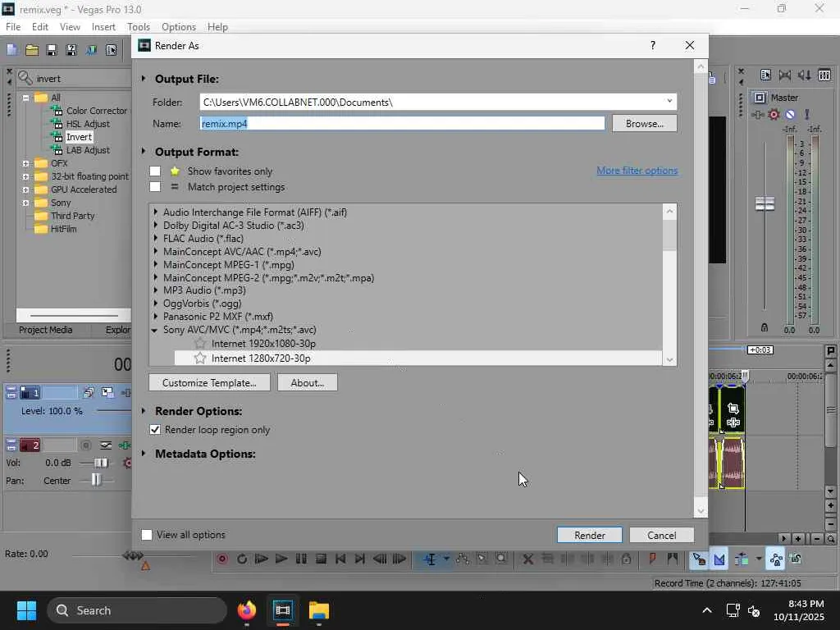The width and height of the screenshot is (840, 630).
Task: Click Event Pan/Crop icon on video clip
Action: [733, 409]
